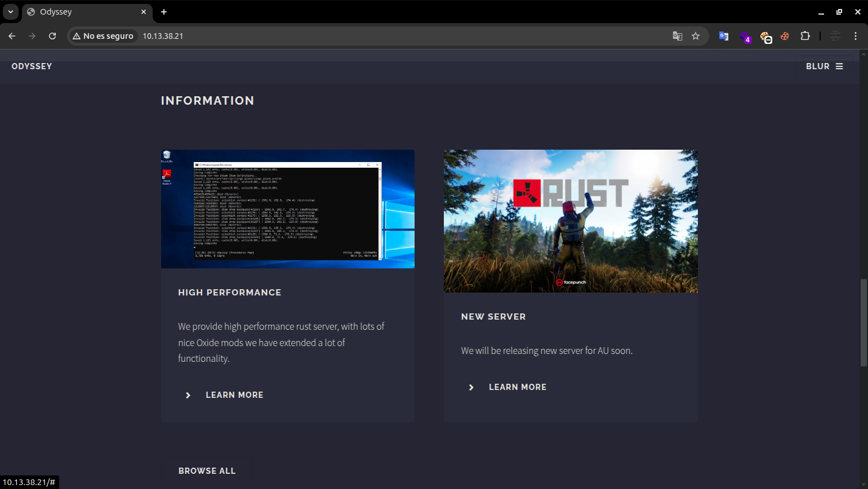
Task: Click Learn More under High Performance
Action: coord(234,395)
